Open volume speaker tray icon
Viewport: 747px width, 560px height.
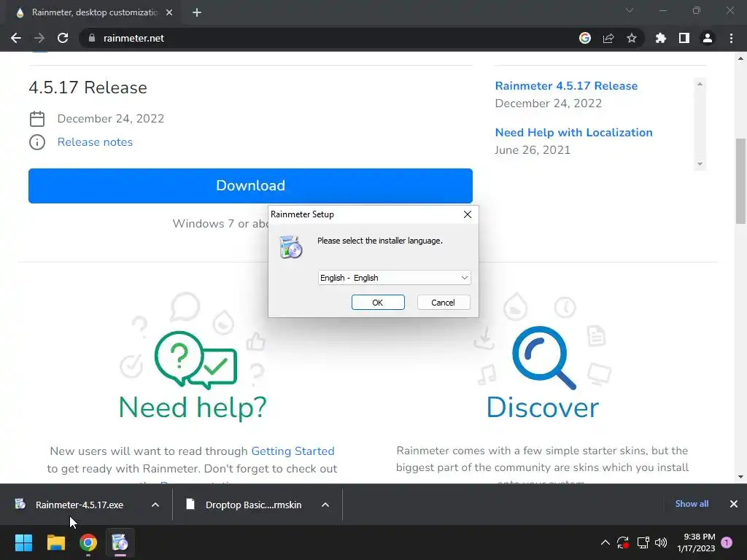tap(661, 542)
